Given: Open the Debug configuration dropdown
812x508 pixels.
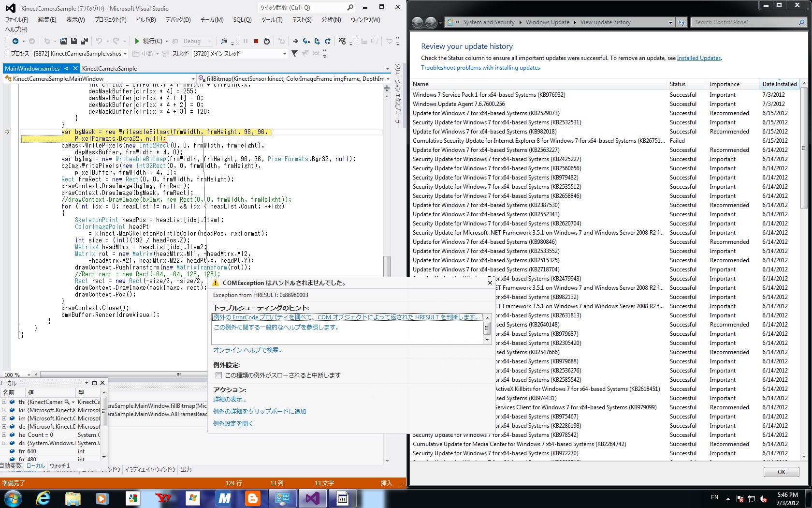Looking at the screenshot, I should coord(197,41).
